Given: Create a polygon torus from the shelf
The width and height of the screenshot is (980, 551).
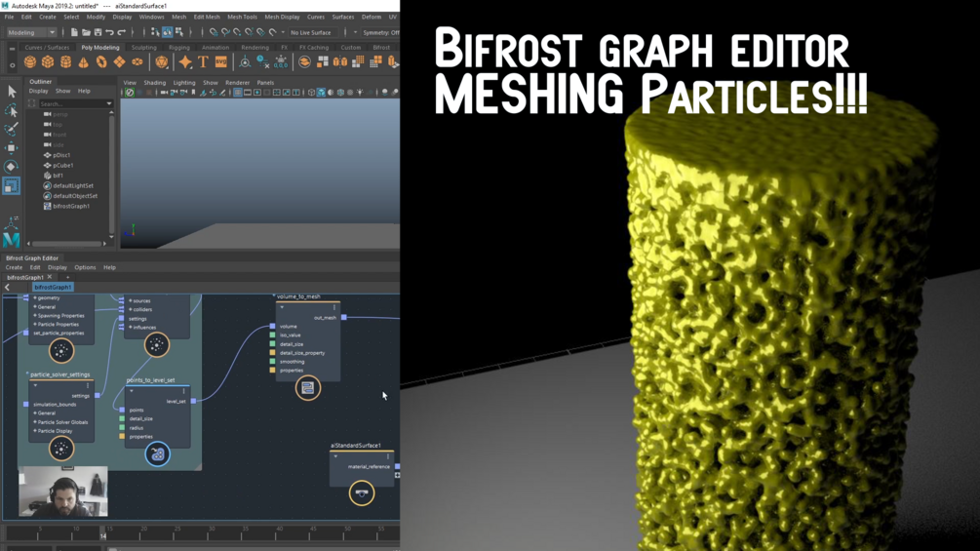Looking at the screenshot, I should pos(101,61).
